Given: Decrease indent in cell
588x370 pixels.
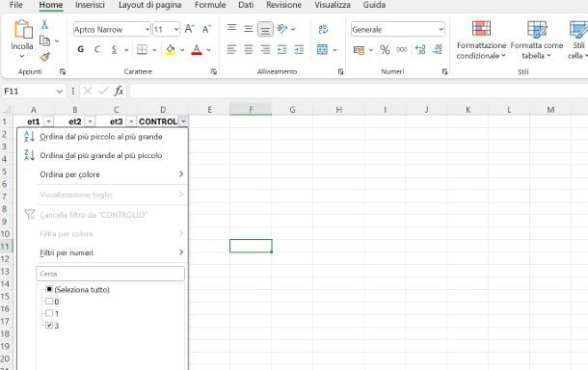Looking at the screenshot, I should (x=282, y=49).
